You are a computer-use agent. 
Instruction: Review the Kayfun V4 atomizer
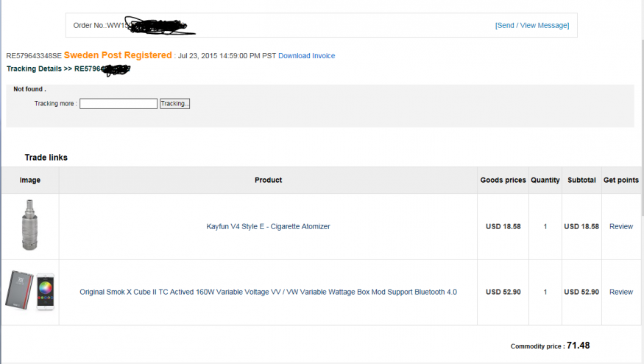tap(621, 227)
